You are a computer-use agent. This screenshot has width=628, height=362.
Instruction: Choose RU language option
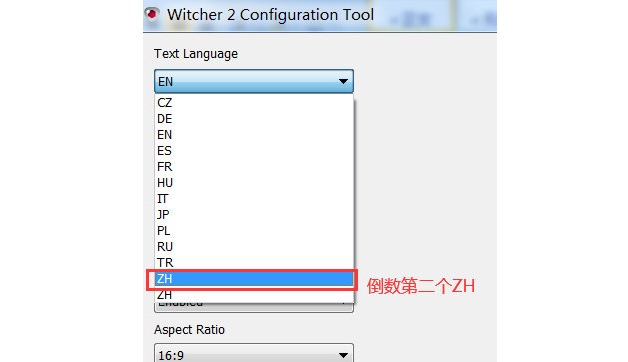[254, 247]
